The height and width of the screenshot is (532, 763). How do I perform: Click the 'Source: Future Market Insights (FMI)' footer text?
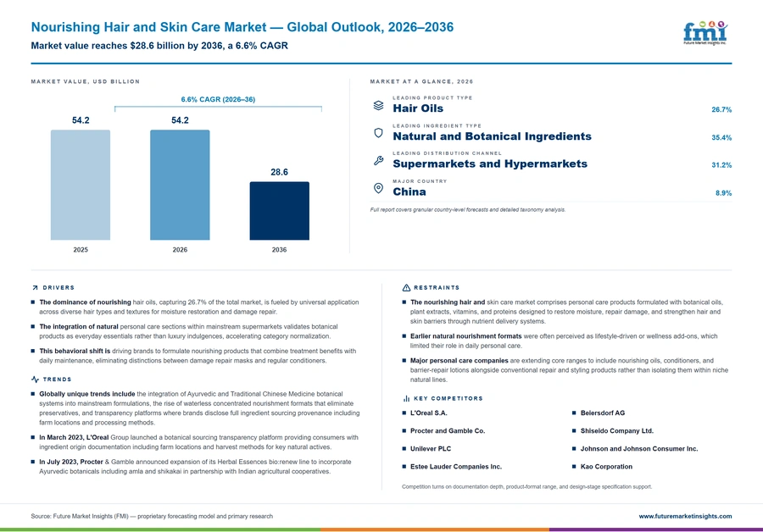[152, 516]
